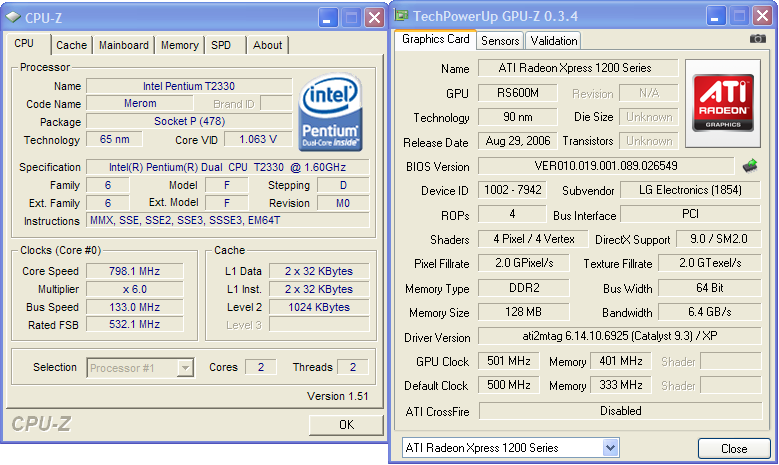The width and height of the screenshot is (779, 465).
Task: Click the Subvendor value LG Electronics (1854)
Action: click(x=690, y=190)
